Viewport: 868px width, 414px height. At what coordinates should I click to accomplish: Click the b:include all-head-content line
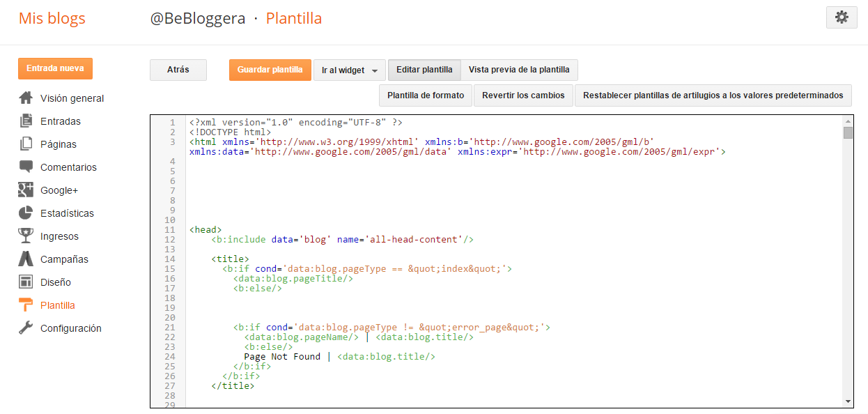tap(342, 239)
